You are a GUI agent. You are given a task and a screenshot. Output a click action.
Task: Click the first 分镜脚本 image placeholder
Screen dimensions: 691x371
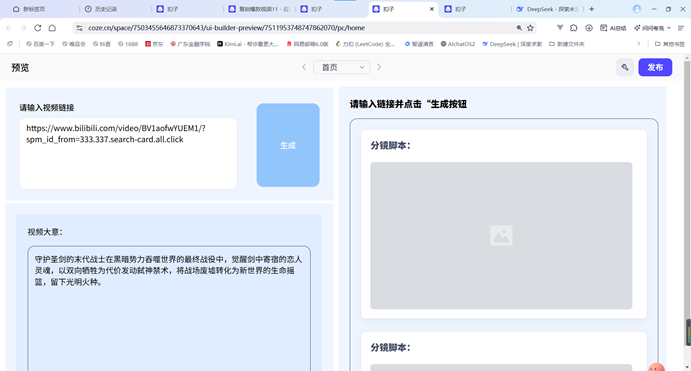tap(501, 235)
